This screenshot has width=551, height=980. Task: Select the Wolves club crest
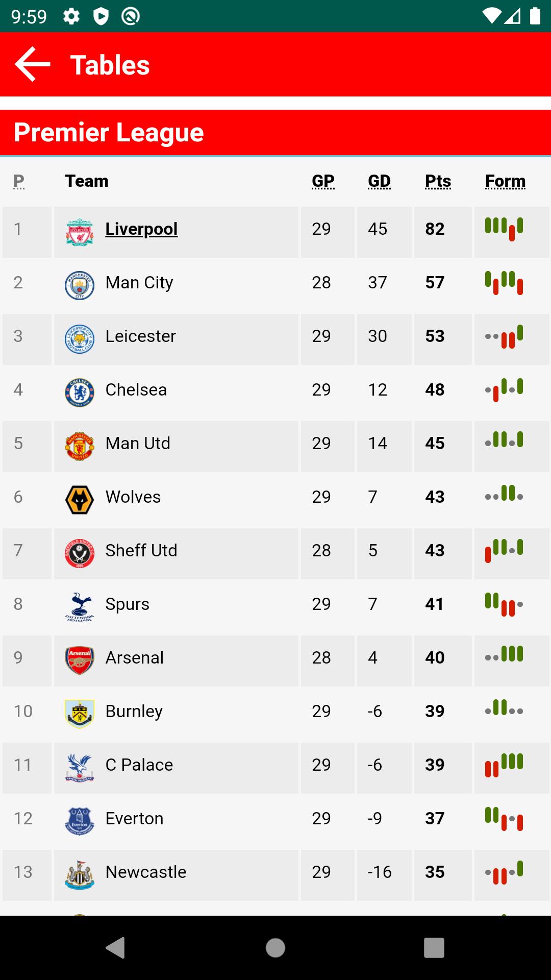pyautogui.click(x=80, y=500)
